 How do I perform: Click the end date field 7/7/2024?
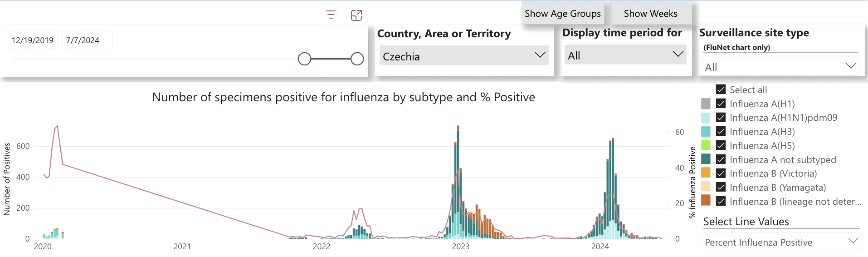point(83,40)
